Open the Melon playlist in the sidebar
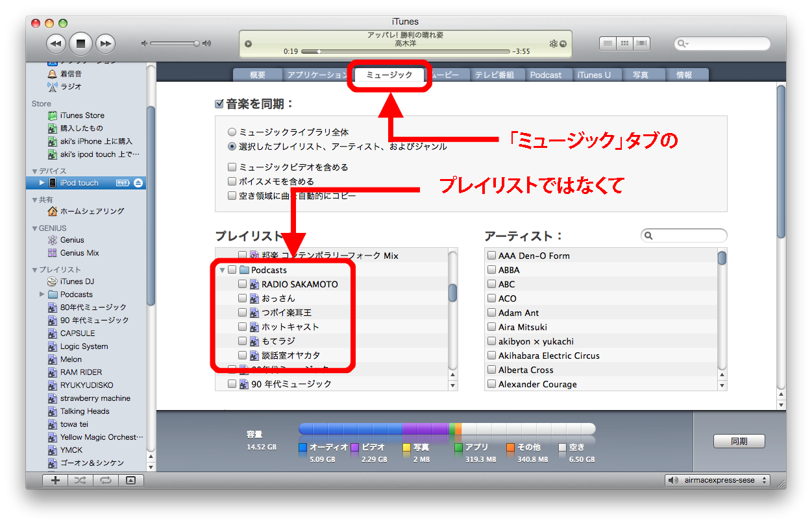 (71, 359)
